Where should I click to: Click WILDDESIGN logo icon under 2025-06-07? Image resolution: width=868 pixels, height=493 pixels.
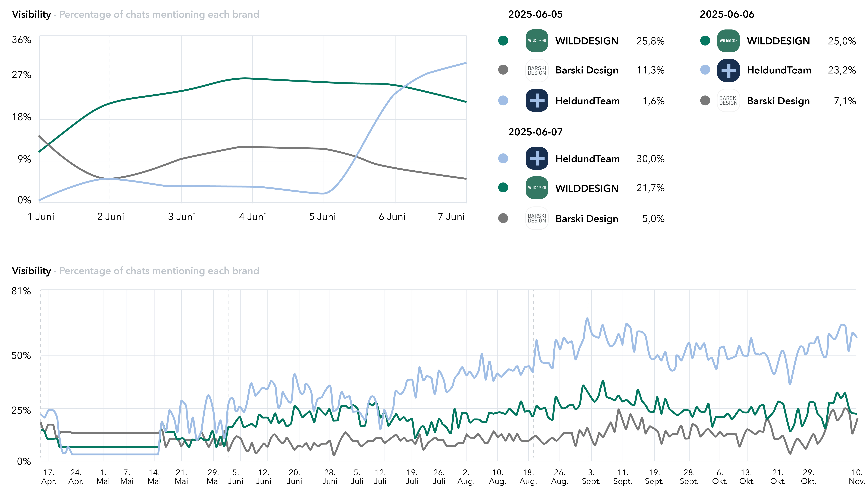pos(537,188)
